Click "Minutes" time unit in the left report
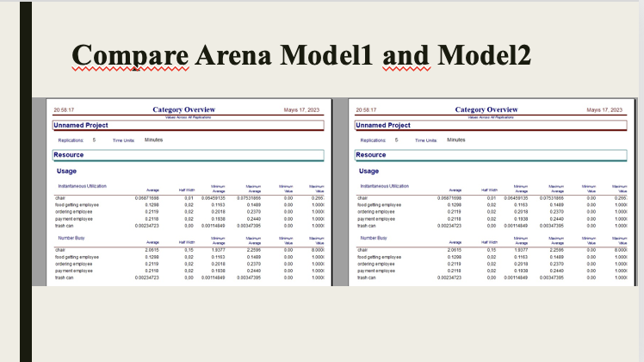644x362 pixels. 153,140
